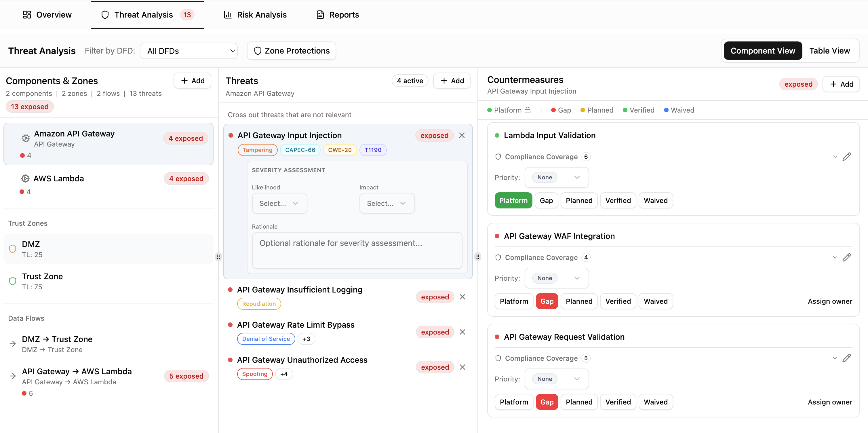868x433 pixels.
Task: Expand Compliance Coverage for API Gateway Request Validation
Action: [x=835, y=358]
